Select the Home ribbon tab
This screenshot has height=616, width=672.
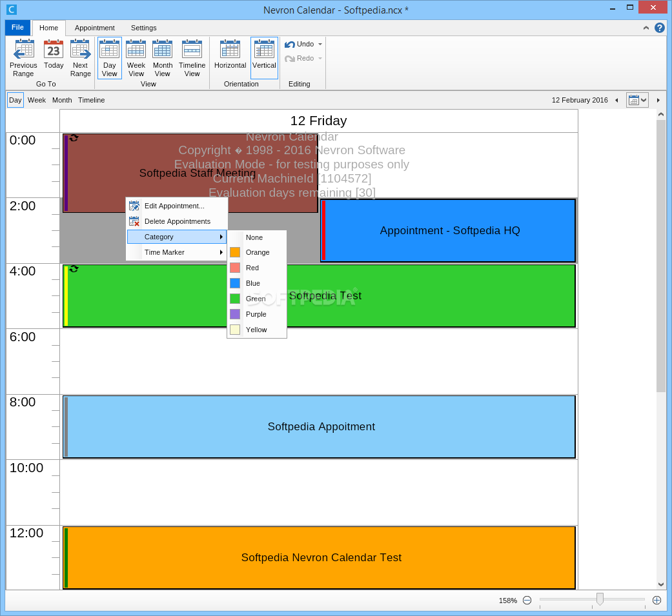(x=49, y=28)
